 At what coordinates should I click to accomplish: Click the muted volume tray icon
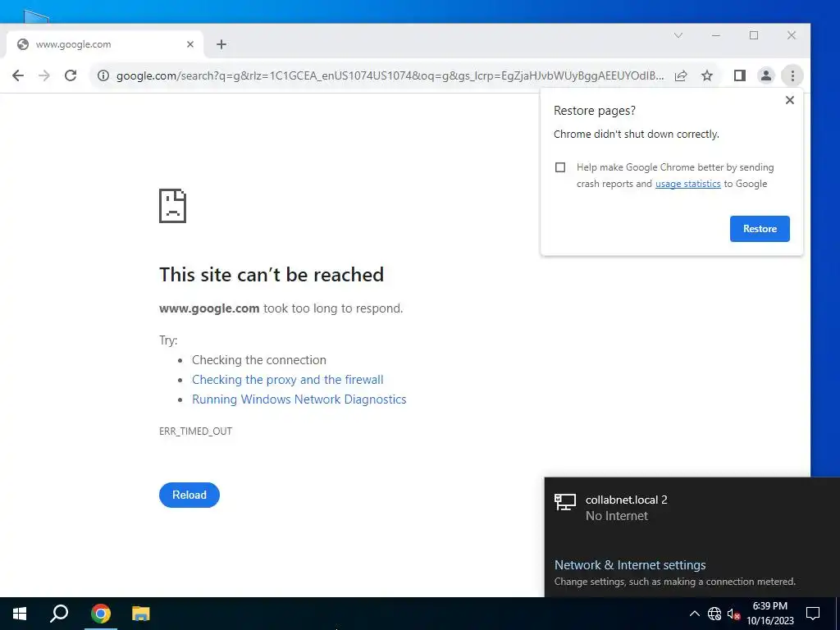pyautogui.click(x=734, y=614)
